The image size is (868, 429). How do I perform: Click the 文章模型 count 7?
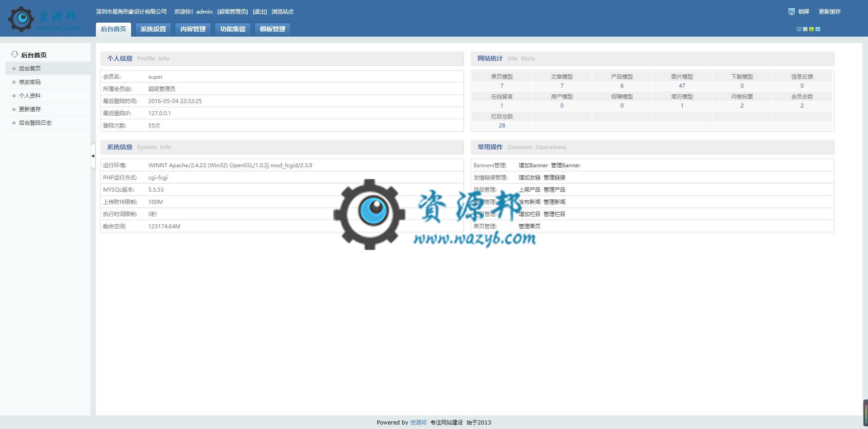(x=562, y=86)
